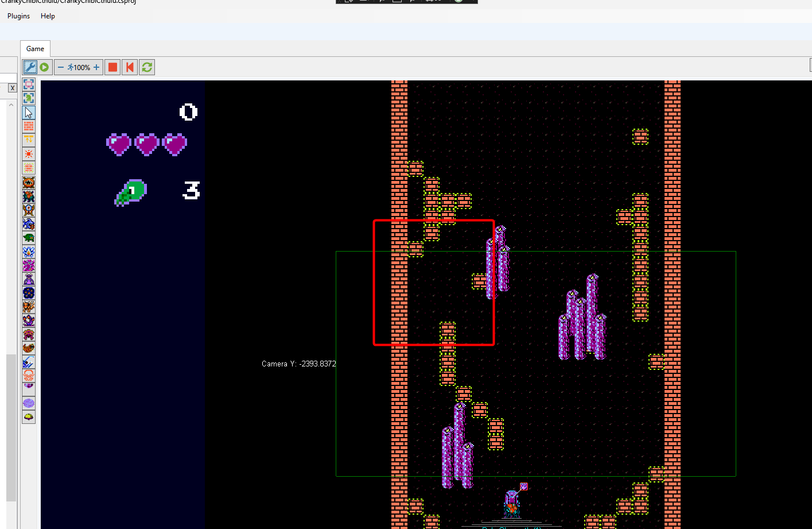Reload assets with the green refresh icon
This screenshot has height=529, width=812.
(146, 67)
